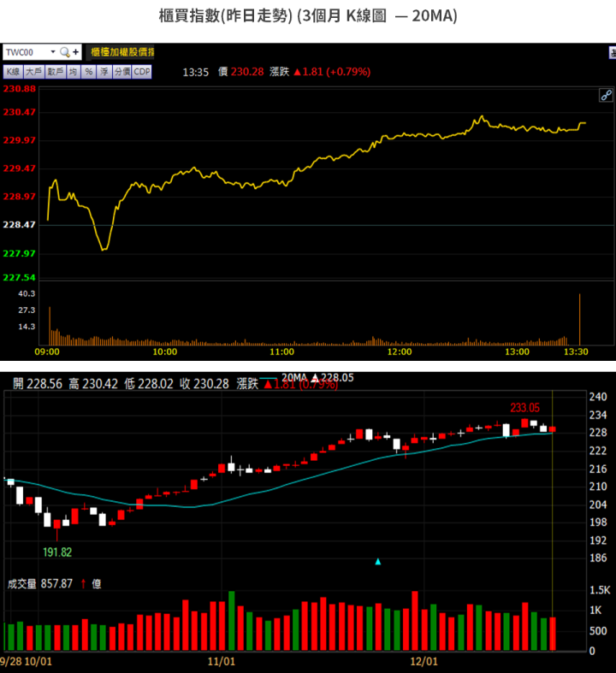Click the chain link icon on intraday chart
The height and width of the screenshot is (673, 616).
(x=605, y=95)
